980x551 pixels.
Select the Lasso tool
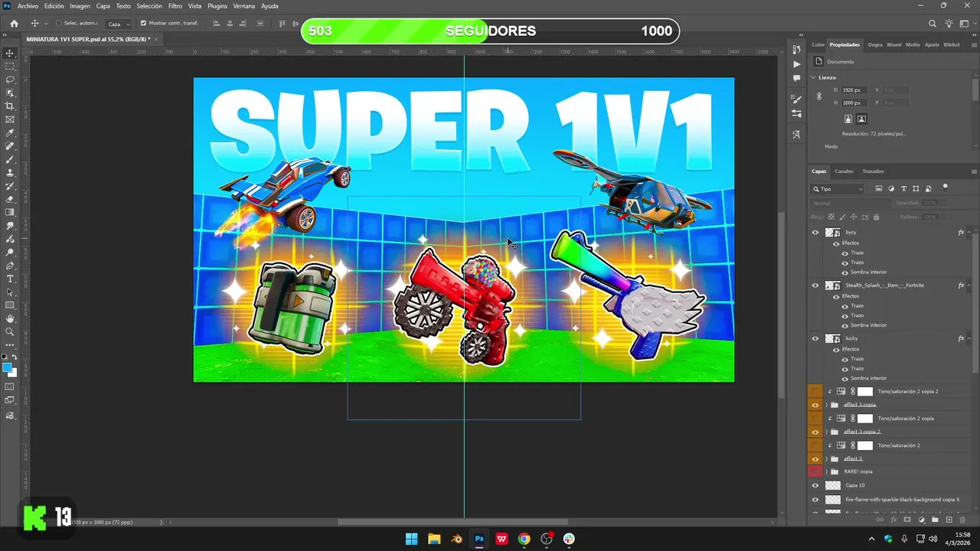(x=10, y=80)
